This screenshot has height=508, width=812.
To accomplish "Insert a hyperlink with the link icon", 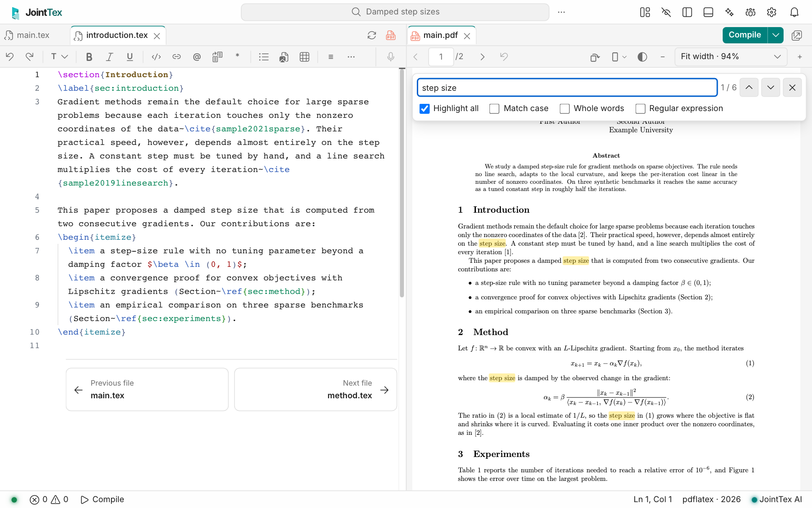I will click(176, 56).
